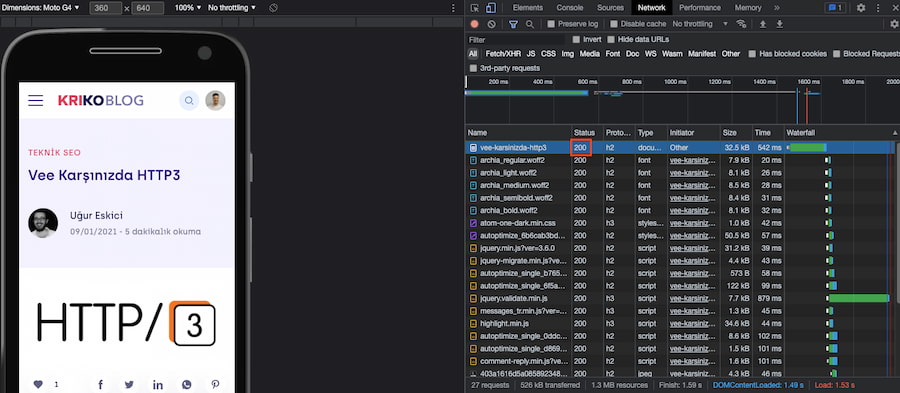Sort by the Waterfall column header
The image size is (900, 393).
coord(841,133)
